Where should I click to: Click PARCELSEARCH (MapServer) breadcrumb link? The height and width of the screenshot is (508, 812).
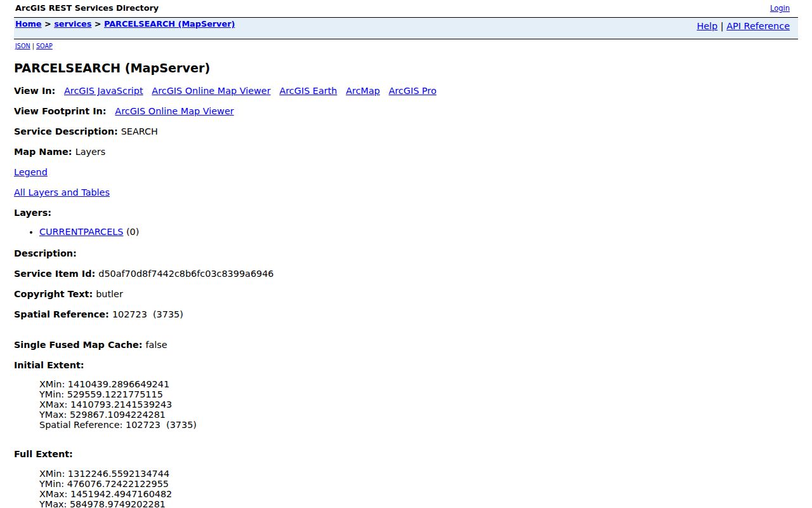[x=169, y=24]
